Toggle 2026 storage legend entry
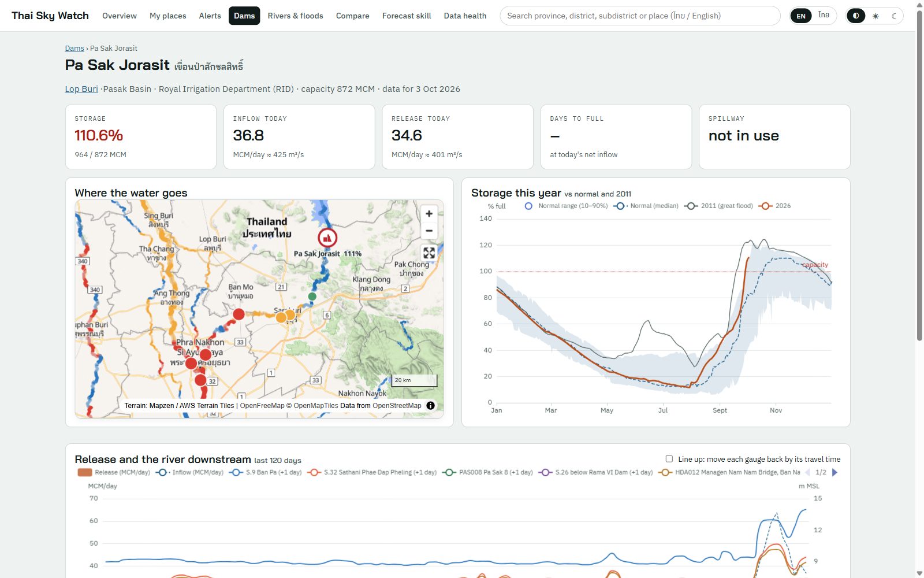This screenshot has height=578, width=924. point(775,206)
